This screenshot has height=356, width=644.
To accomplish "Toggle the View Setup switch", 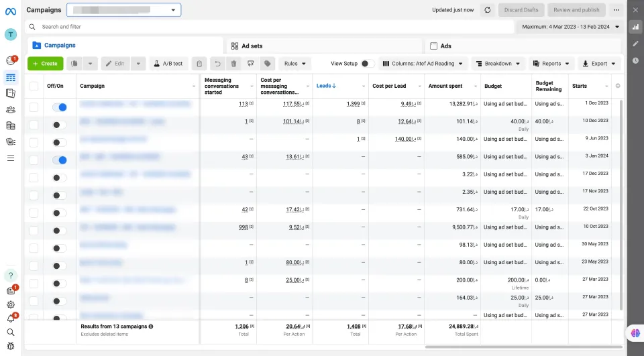I will (x=368, y=64).
